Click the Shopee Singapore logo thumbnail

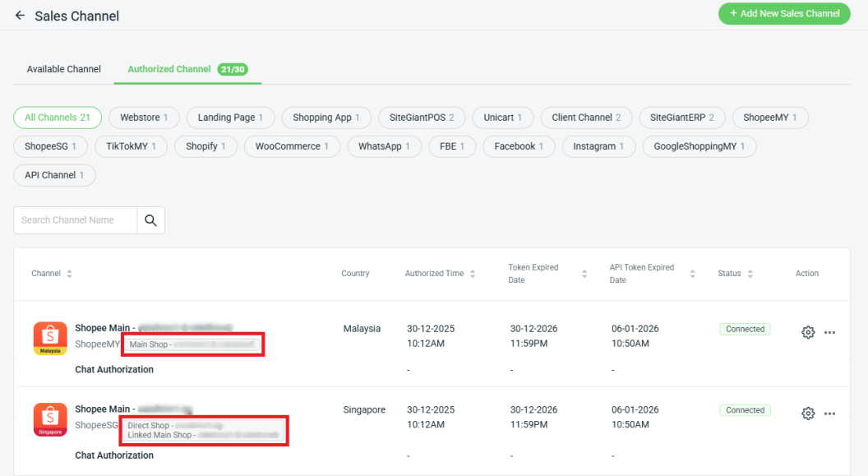(50, 420)
